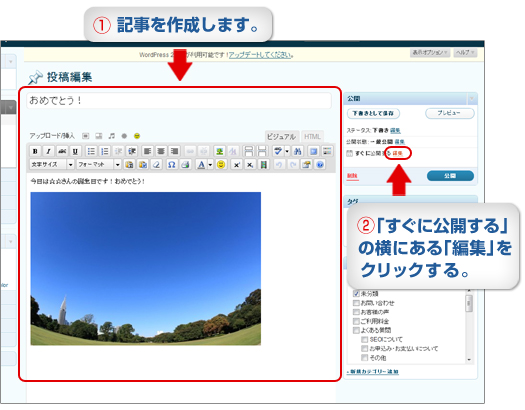The image size is (525, 410).
Task: Underline the selected text
Action: coord(75,151)
